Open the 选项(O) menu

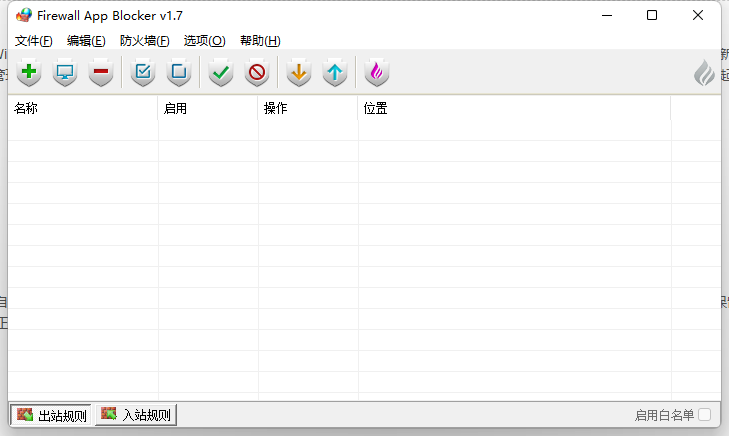205,41
